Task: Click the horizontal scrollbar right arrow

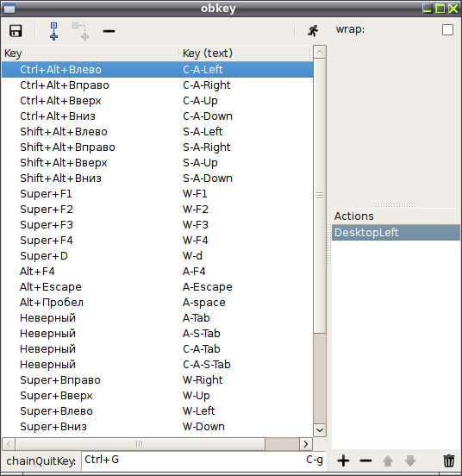Action: (306, 444)
